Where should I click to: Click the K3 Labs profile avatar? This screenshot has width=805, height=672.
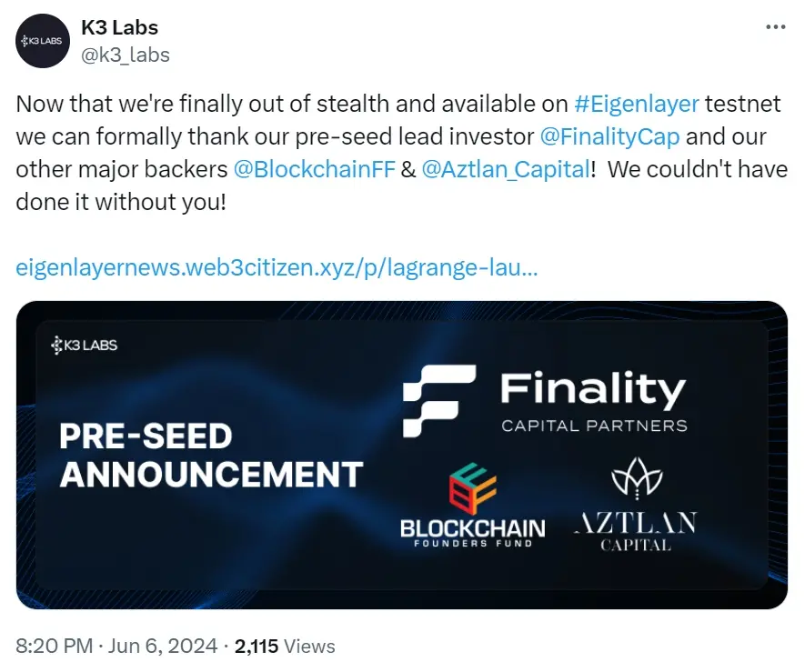pos(43,41)
